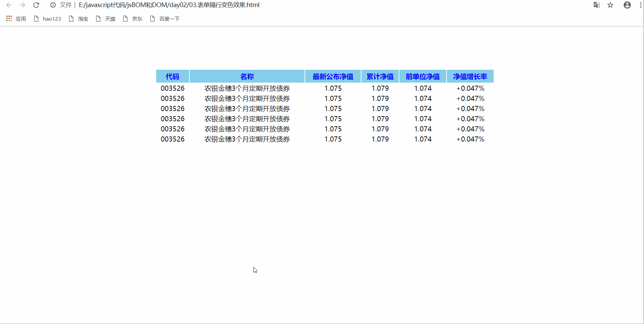
Task: Open Chrome's three-dot menu
Action: (x=641, y=5)
